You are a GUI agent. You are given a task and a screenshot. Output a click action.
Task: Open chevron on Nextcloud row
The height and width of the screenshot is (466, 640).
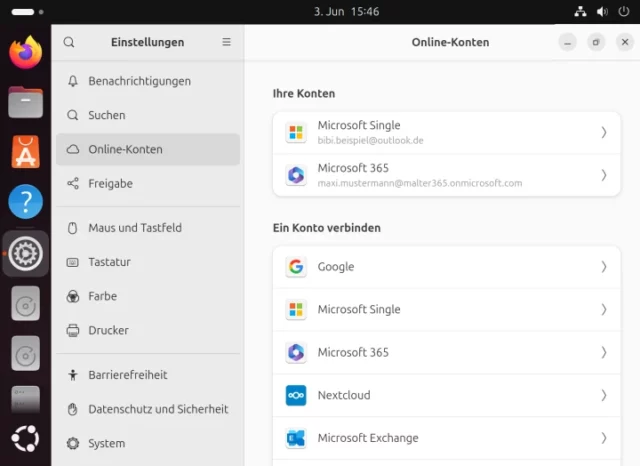coord(604,395)
